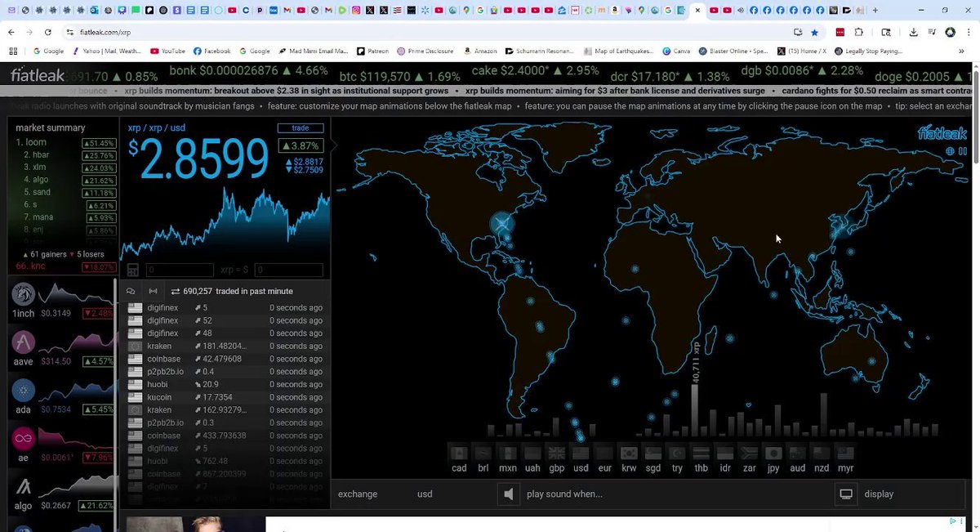980x532 pixels.
Task: Click the xrp = $ value input field
Action: click(288, 270)
